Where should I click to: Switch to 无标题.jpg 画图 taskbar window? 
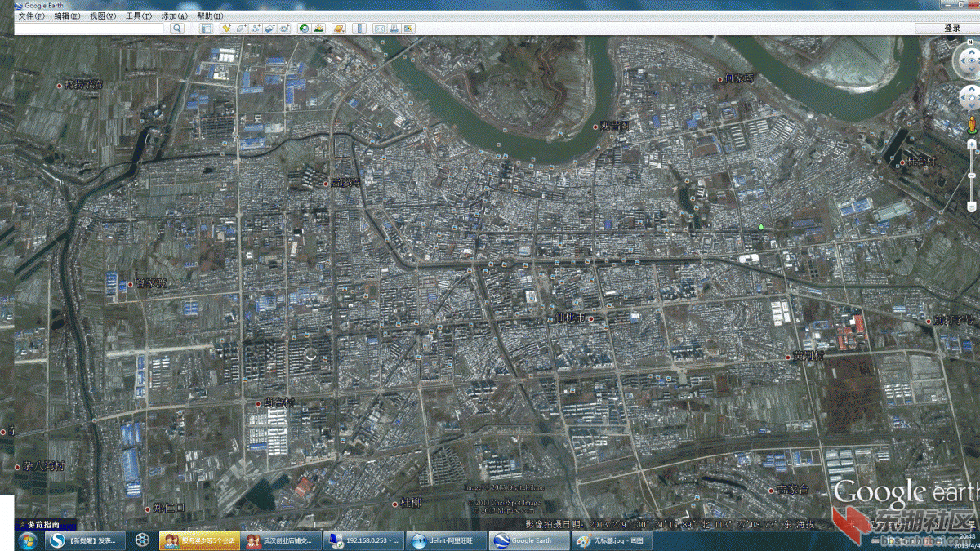tap(610, 540)
